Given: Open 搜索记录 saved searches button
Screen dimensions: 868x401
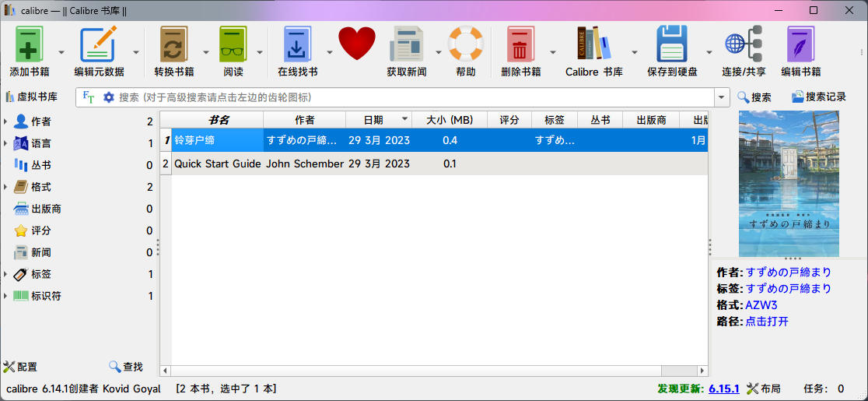Looking at the screenshot, I should tap(819, 97).
